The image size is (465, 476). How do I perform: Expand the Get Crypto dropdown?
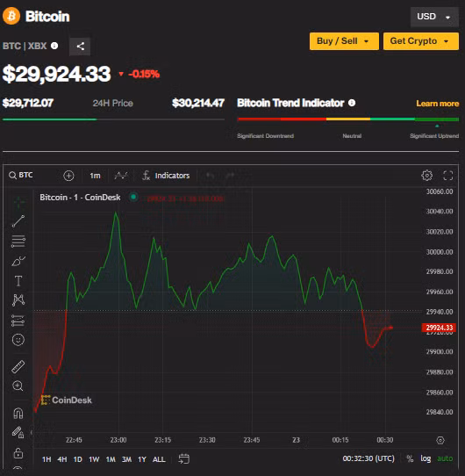tap(421, 41)
